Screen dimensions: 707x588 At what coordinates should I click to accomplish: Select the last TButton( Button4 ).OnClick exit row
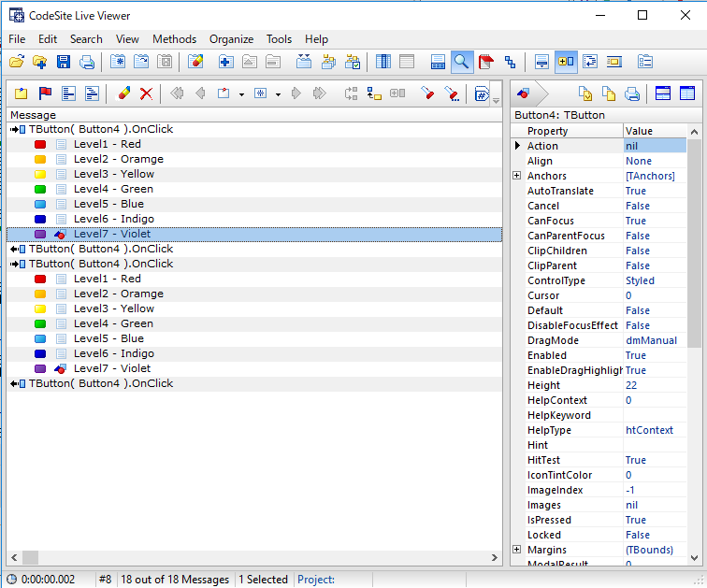click(254, 383)
